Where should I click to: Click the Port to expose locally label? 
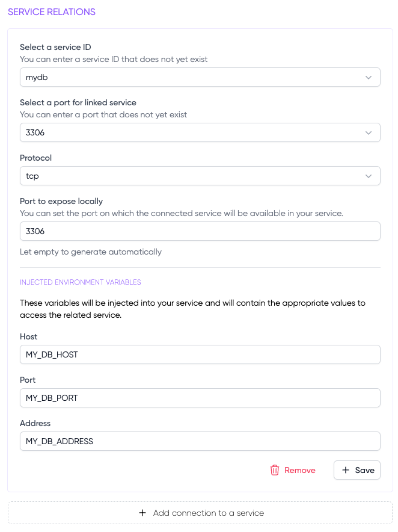[x=61, y=201]
